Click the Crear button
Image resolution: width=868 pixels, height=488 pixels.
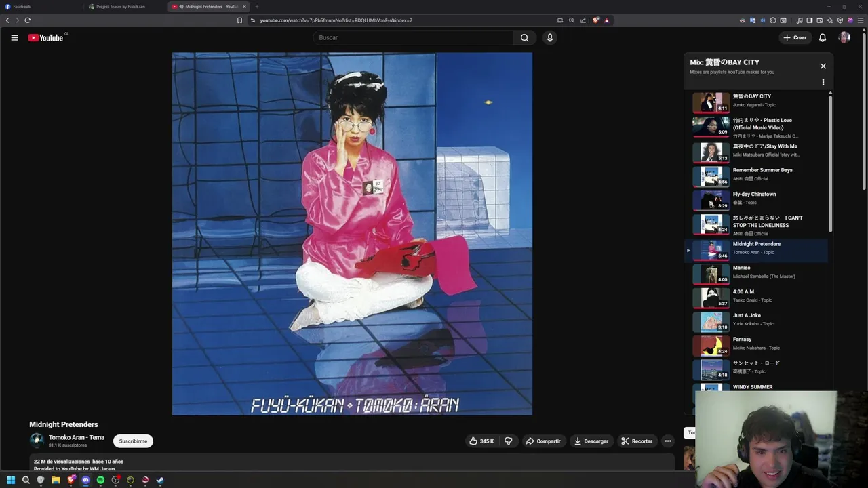click(x=795, y=38)
